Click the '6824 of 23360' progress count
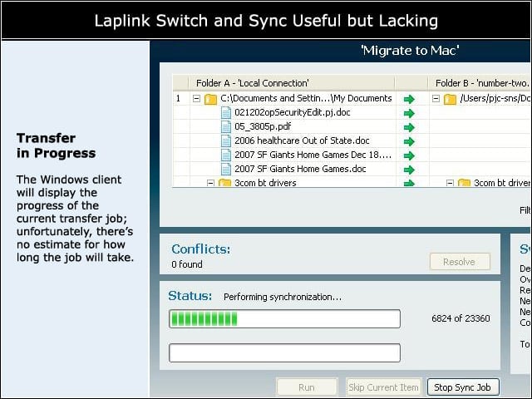The image size is (532, 399). tap(461, 318)
